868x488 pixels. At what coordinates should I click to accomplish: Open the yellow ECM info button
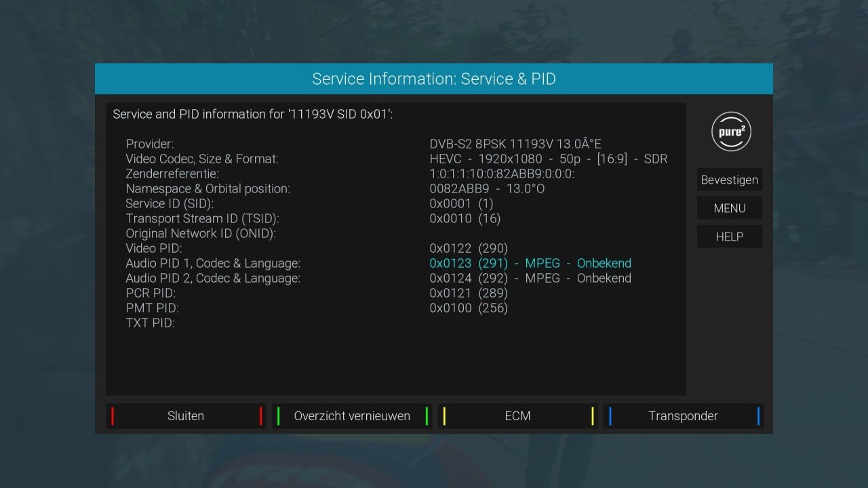point(517,416)
